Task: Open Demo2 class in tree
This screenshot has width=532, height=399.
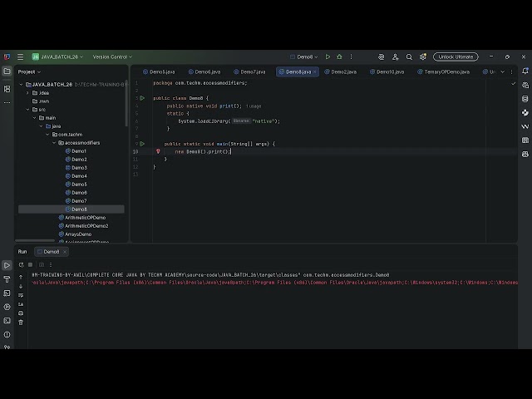Action: pos(76,160)
